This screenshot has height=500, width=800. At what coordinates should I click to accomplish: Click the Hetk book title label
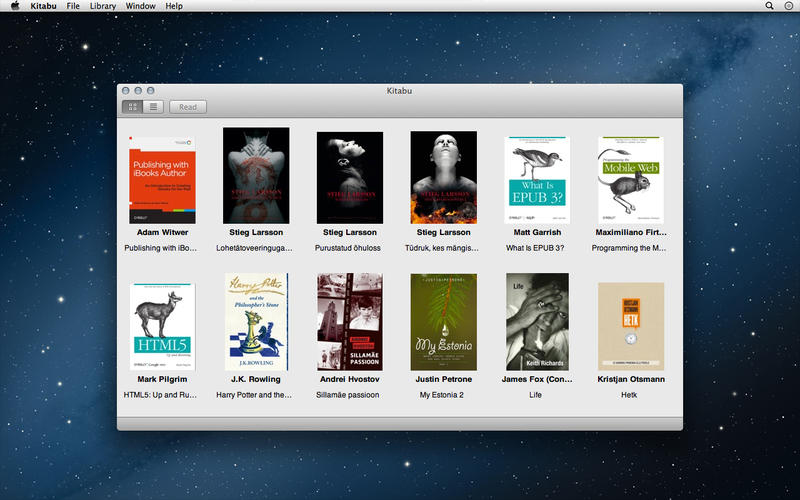(631, 395)
